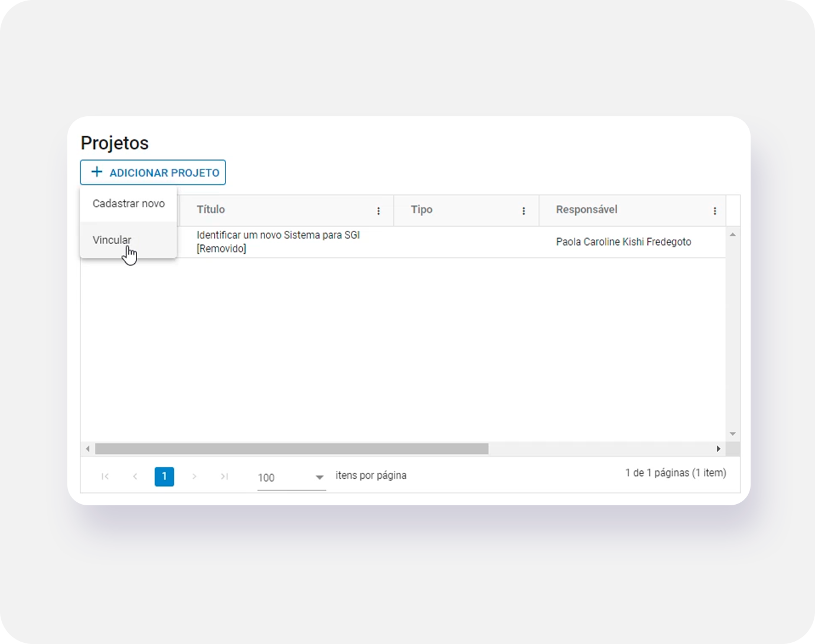Viewport: 815px width, 644px height.
Task: Go to the previous page arrow
Action: 135,476
